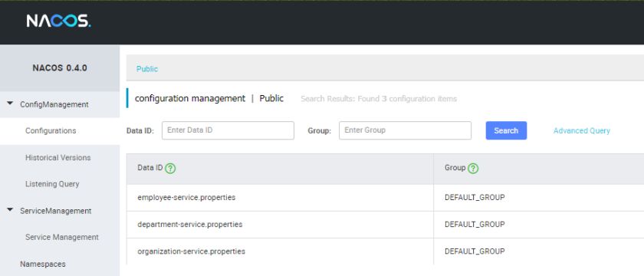This screenshot has height=276, width=644.
Task: Click the Data ID column header
Action: tap(280, 169)
